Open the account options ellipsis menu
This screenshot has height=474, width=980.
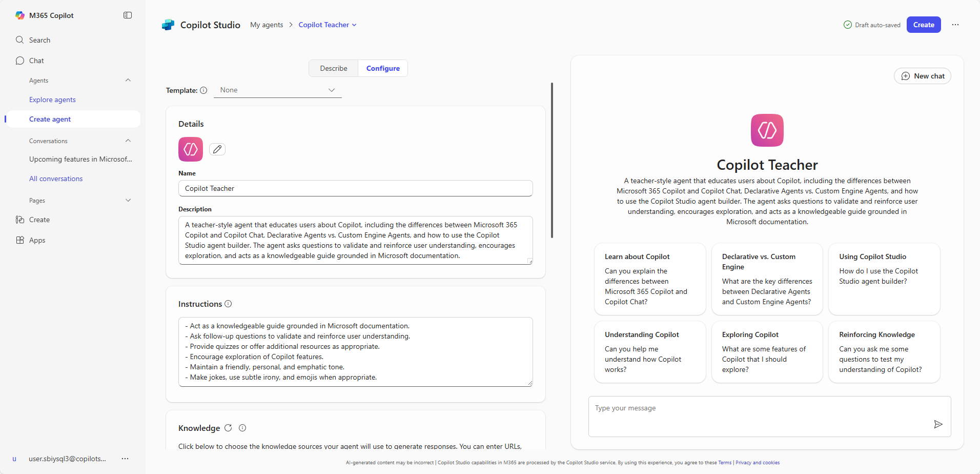(125, 459)
